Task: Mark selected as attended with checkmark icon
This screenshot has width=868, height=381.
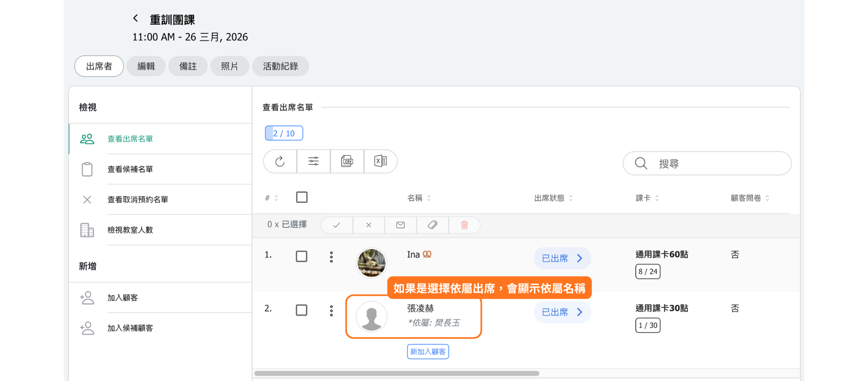Action: [337, 225]
